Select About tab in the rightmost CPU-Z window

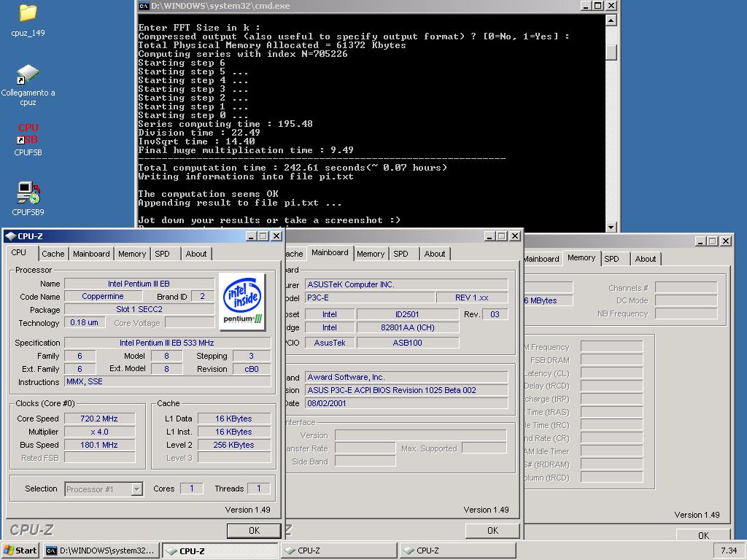point(646,259)
